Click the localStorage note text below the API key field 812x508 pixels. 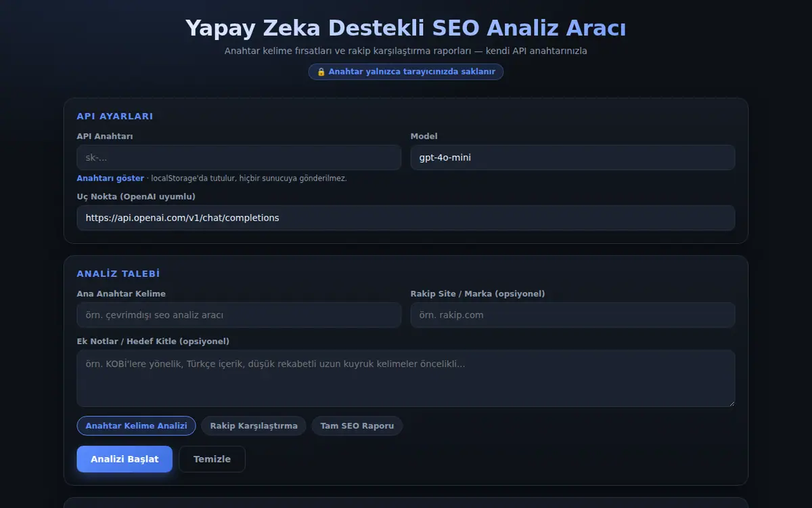249,178
